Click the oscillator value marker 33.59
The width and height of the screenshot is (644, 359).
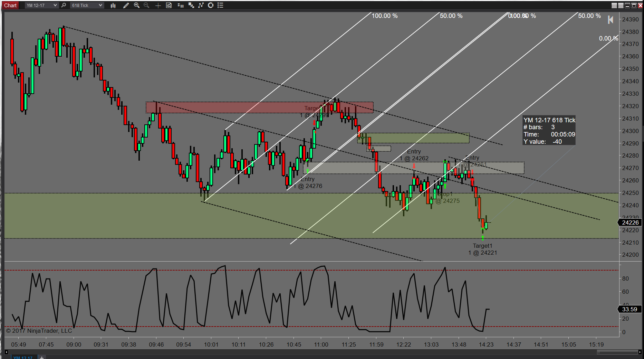pyautogui.click(x=629, y=309)
